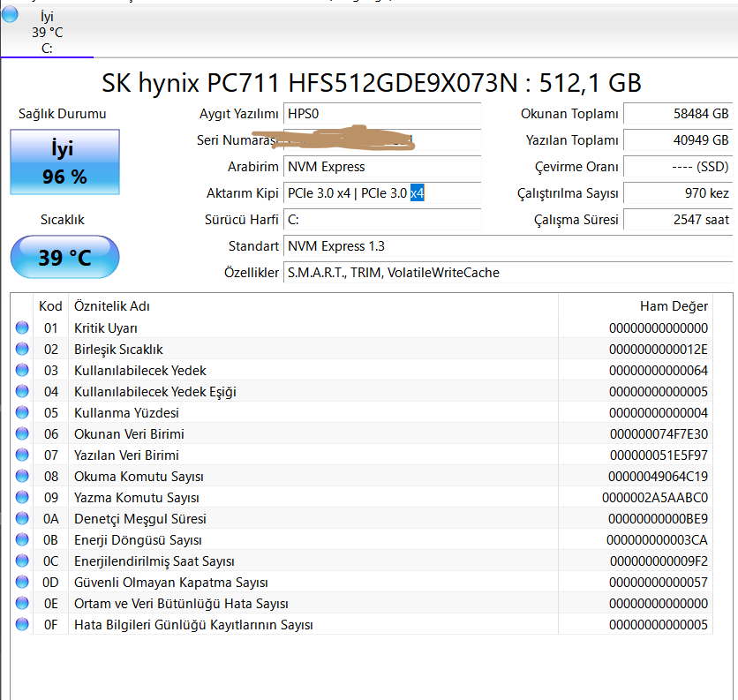The image size is (738, 700).
Task: Click the status orb for Enerji Döngüsü Sayısı
Action: pos(22,539)
